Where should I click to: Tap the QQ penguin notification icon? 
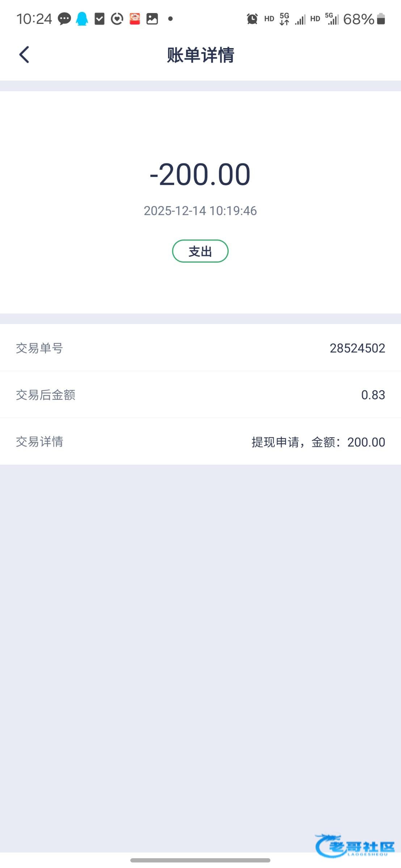tap(82, 19)
